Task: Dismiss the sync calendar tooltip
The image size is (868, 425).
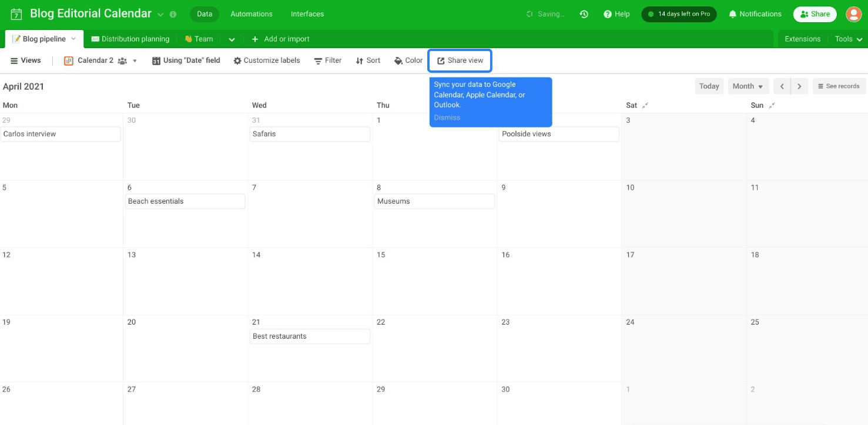Action: click(447, 117)
